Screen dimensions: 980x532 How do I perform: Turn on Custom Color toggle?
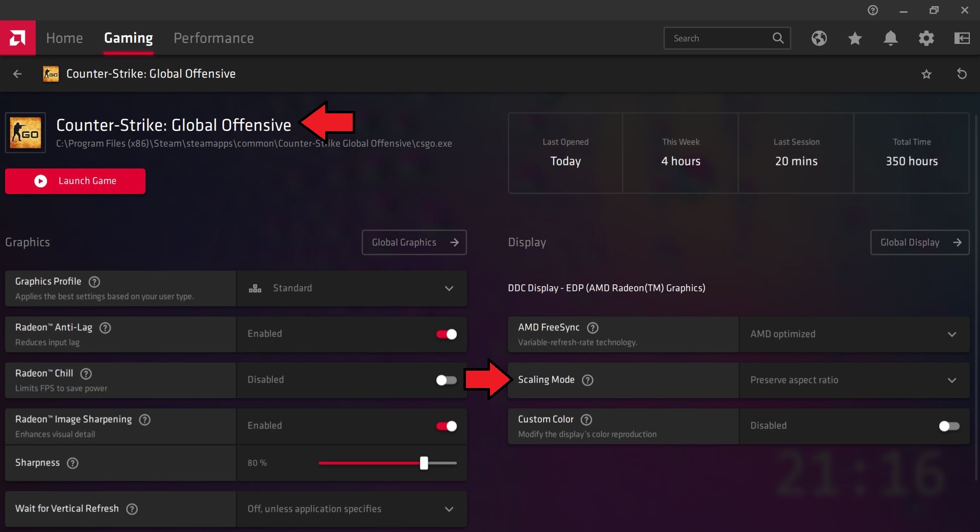(949, 426)
